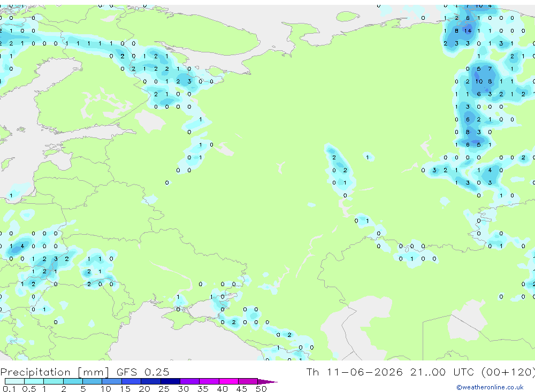This screenshot has width=535, height=392.
Task: Pick the 0.5–1 mm legend color box
Action: tap(34, 381)
